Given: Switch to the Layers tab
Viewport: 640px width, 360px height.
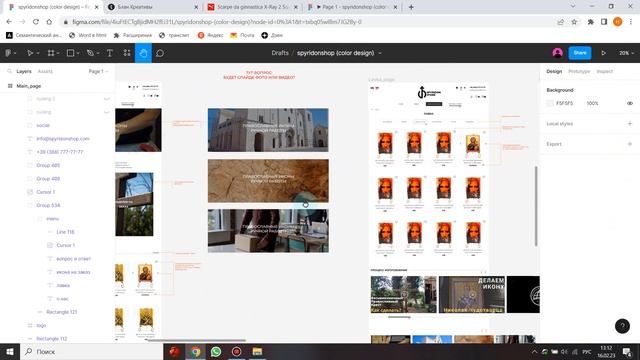Looking at the screenshot, I should pyautogui.click(x=24, y=71).
